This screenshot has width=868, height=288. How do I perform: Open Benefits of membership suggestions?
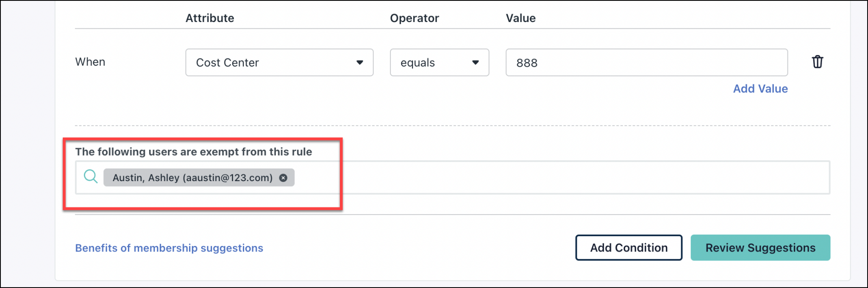pos(168,248)
